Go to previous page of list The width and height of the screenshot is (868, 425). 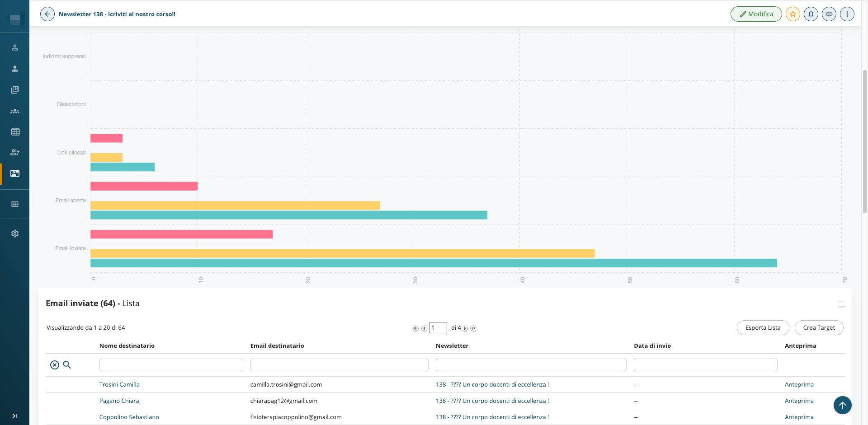pyautogui.click(x=424, y=328)
